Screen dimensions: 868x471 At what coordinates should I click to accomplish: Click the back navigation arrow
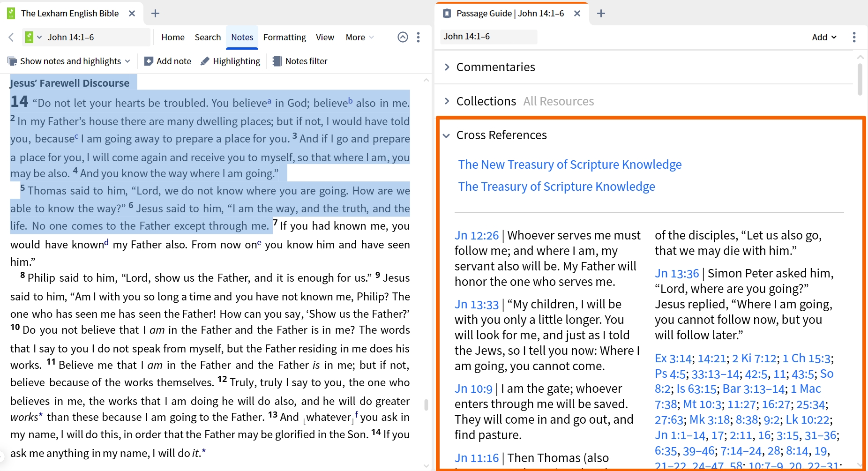11,37
